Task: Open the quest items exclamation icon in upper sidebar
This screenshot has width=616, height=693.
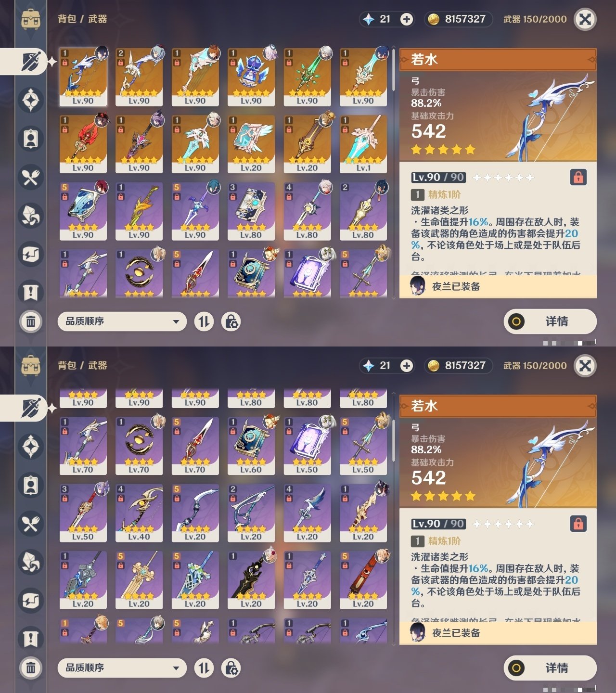Action: [31, 292]
